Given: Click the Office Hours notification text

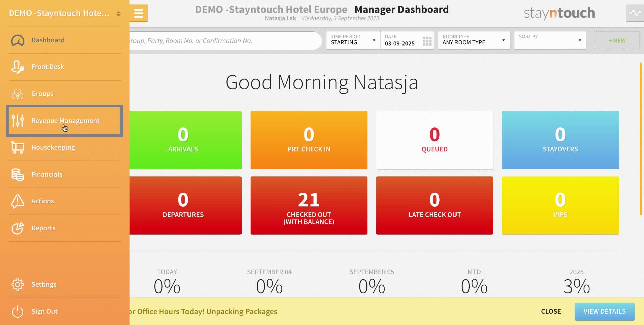Looking at the screenshot, I should 204,311.
